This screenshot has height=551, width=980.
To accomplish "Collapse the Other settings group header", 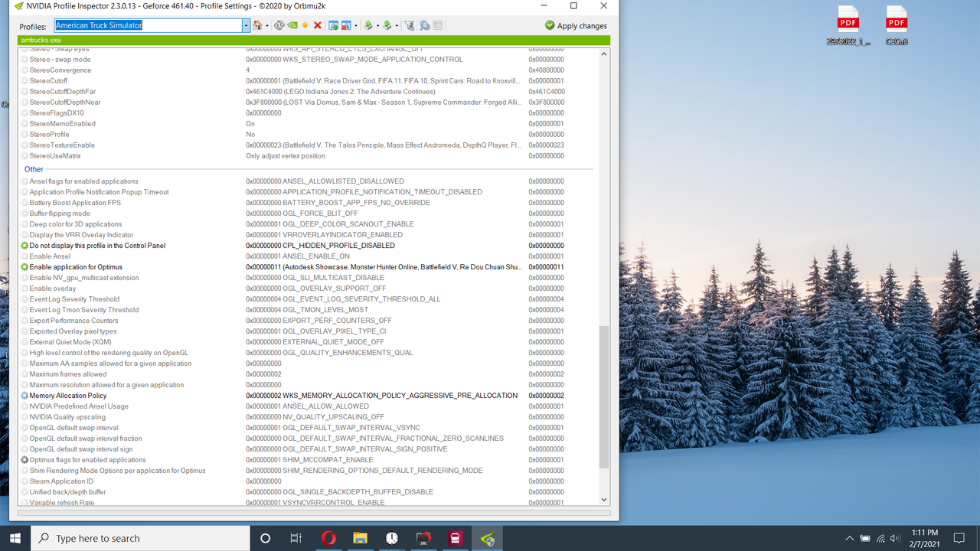I will [34, 169].
